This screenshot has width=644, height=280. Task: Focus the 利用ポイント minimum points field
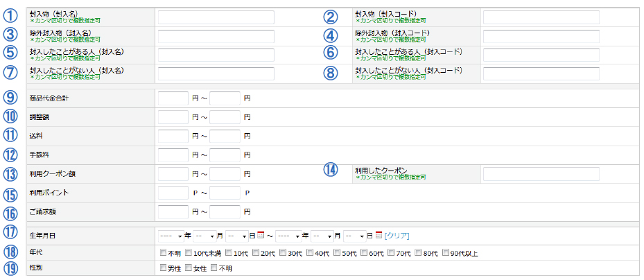point(173,192)
